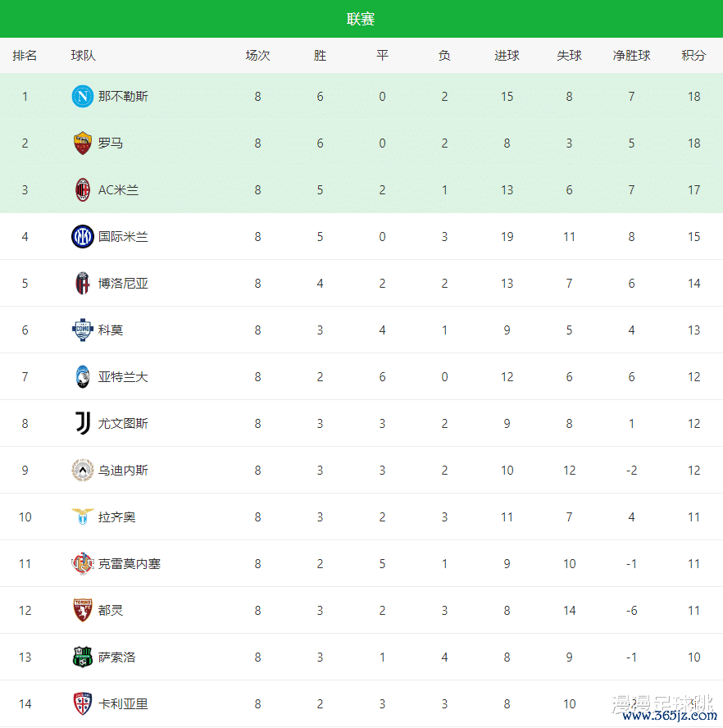
Task: Select the 联赛 tab header
Action: [x=361, y=19]
